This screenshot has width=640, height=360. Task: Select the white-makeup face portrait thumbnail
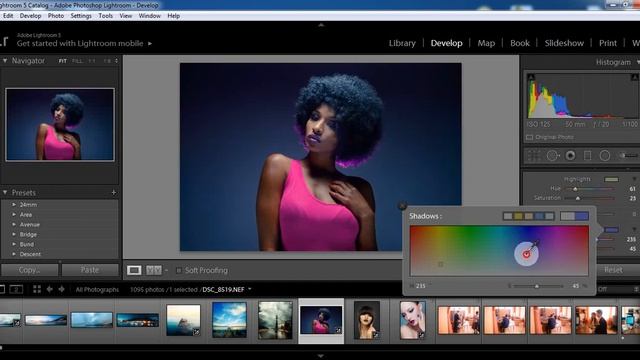(x=412, y=320)
